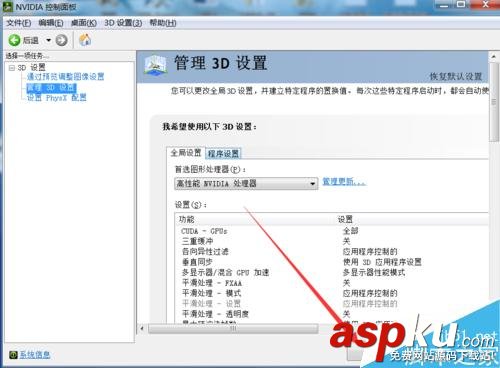Image resolution: width=500 pixels, height=368 pixels.
Task: Click NVIDIA title bar logo icon
Action: [x=8, y=6]
